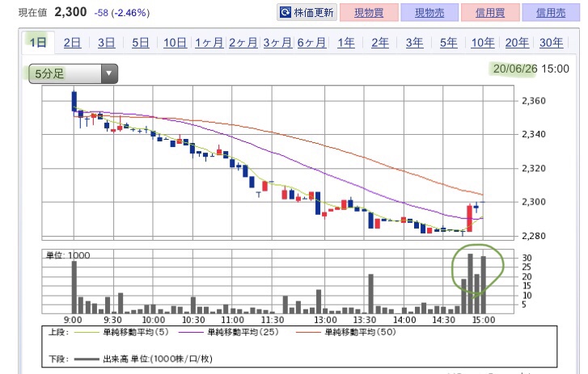The image size is (588, 374).
Task: Show the 1ヶ月 chart period
Action: click(x=209, y=43)
